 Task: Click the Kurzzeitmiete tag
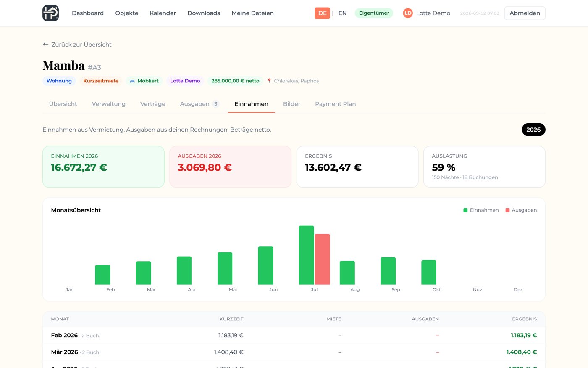click(x=101, y=81)
